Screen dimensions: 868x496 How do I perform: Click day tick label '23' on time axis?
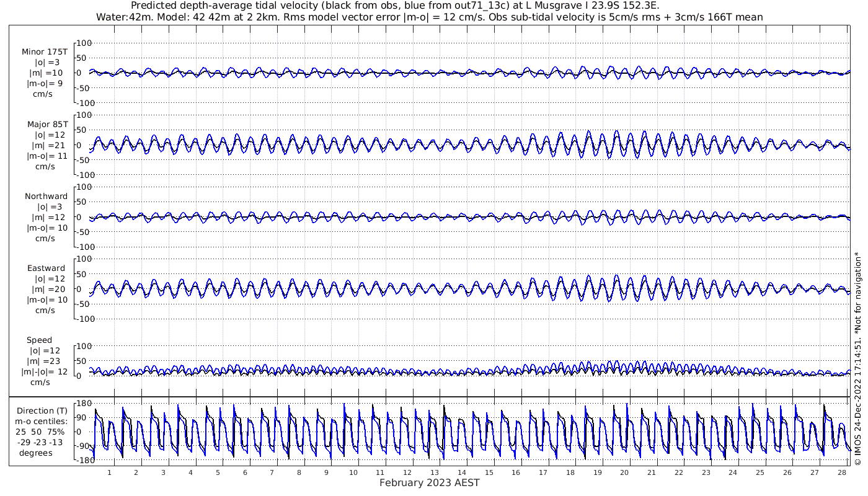coord(706,473)
